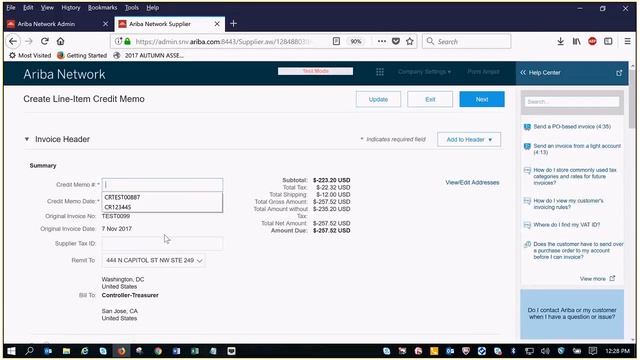Open Where do I find my VAT ID
The width and height of the screenshot is (640, 360).
tap(567, 225)
